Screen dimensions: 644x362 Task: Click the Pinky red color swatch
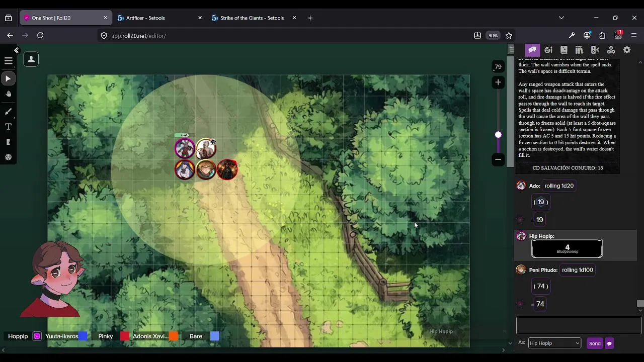(125, 336)
